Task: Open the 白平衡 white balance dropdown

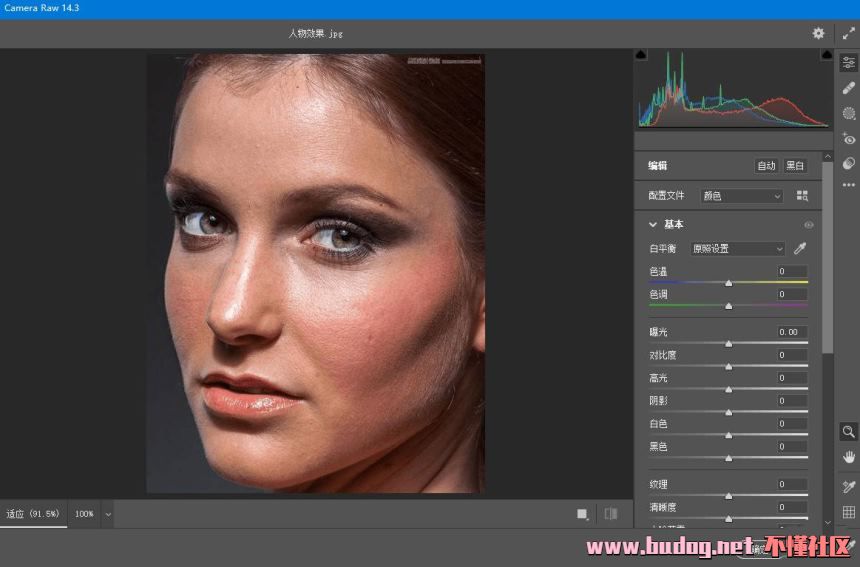Action: pyautogui.click(x=737, y=249)
